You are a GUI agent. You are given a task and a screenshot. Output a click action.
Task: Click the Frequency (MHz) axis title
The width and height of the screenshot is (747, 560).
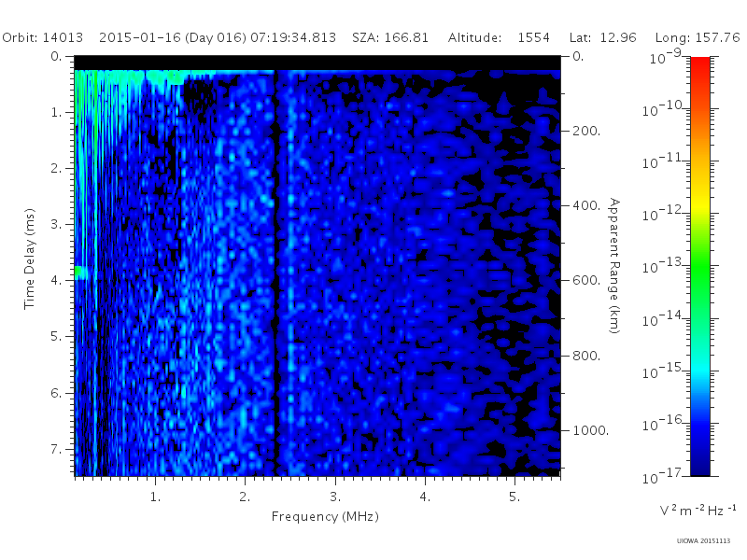(x=325, y=516)
